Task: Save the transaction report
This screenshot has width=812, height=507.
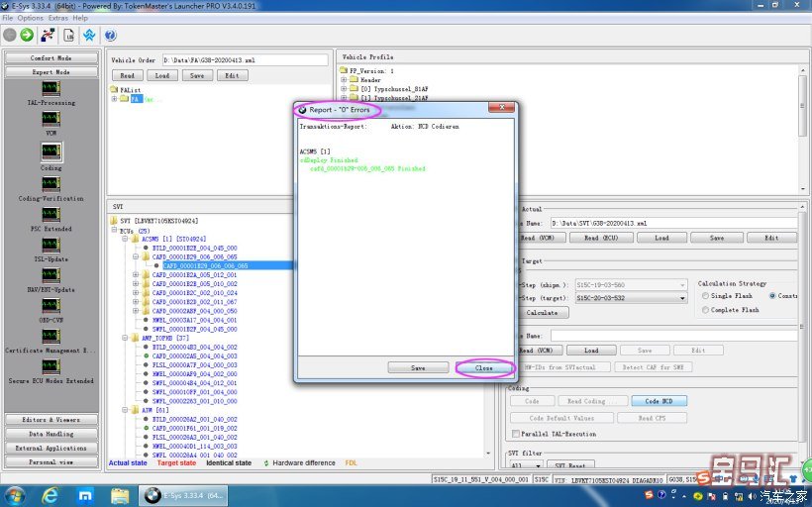Action: pyautogui.click(x=418, y=367)
